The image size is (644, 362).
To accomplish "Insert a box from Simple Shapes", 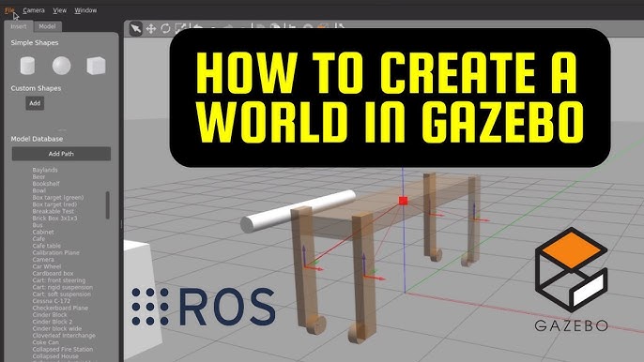I will coord(96,66).
